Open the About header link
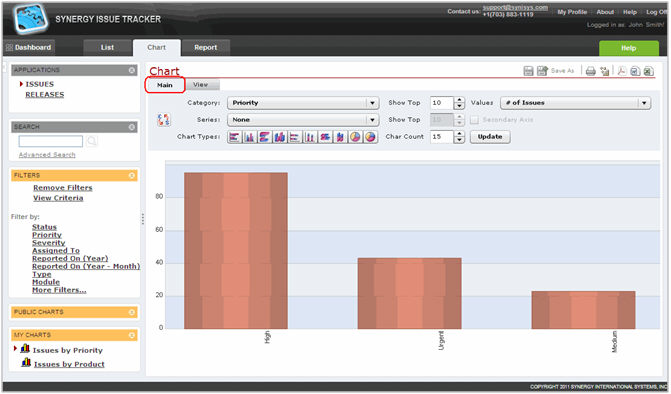 [605, 12]
